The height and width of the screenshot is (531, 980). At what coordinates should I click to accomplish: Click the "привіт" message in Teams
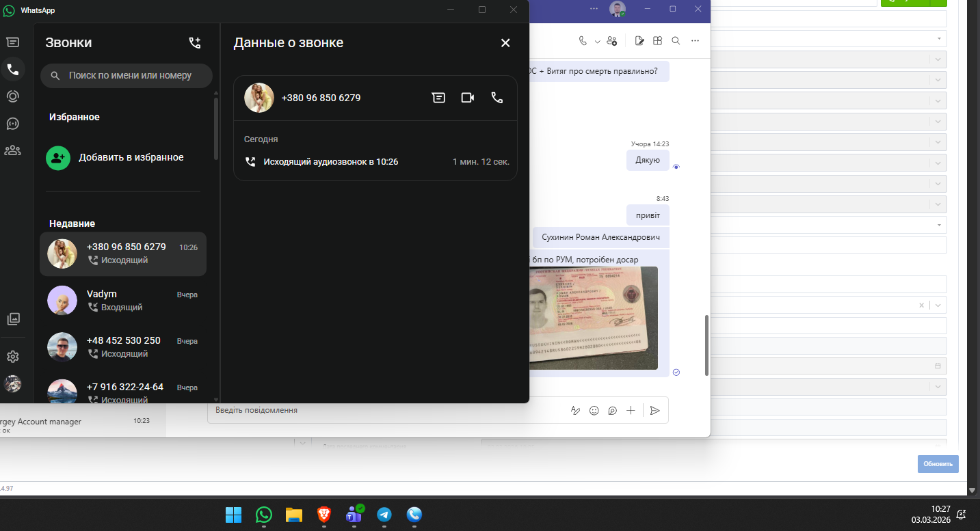[648, 215]
